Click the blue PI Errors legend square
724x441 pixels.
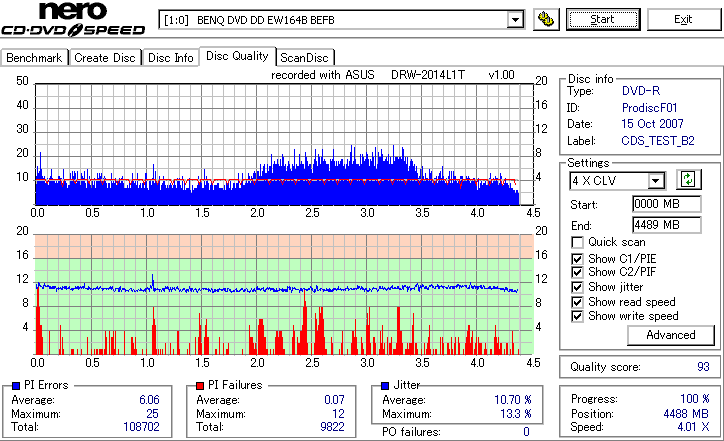coord(16,386)
